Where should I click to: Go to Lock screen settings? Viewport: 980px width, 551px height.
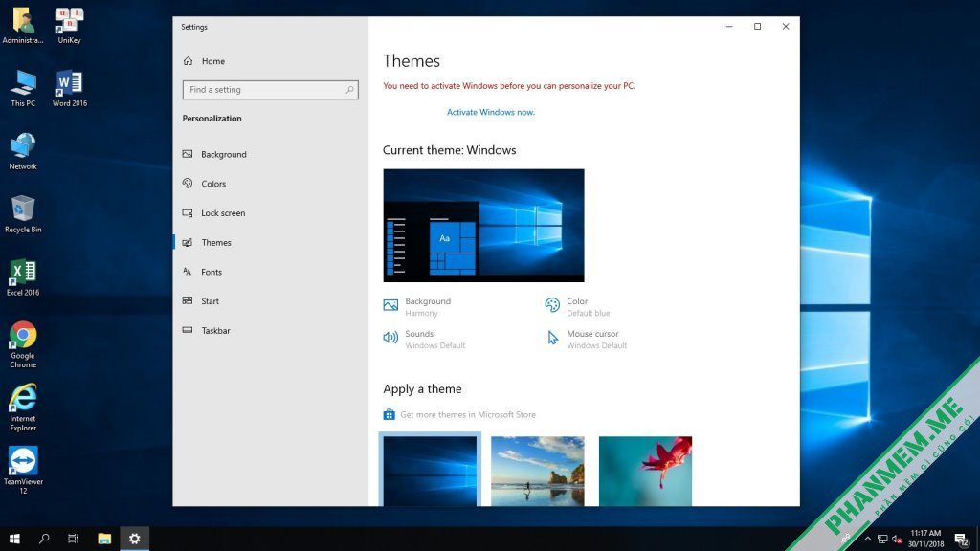tap(214, 213)
